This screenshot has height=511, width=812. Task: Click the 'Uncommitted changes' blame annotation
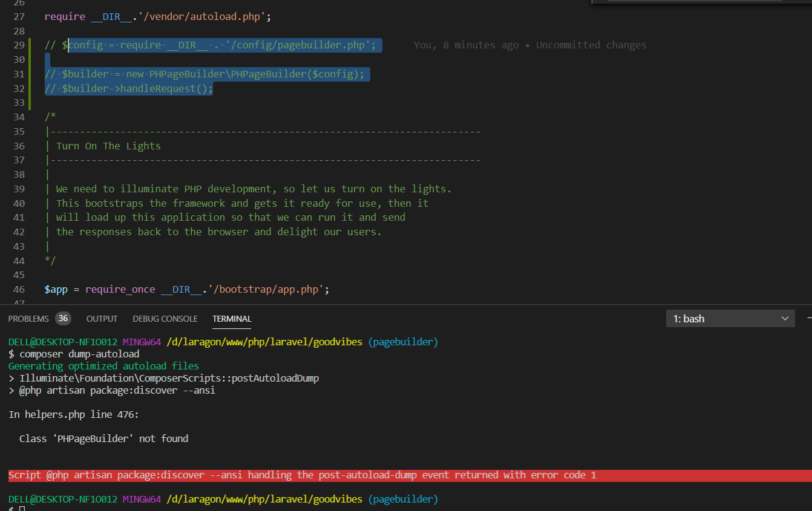pyautogui.click(x=591, y=45)
